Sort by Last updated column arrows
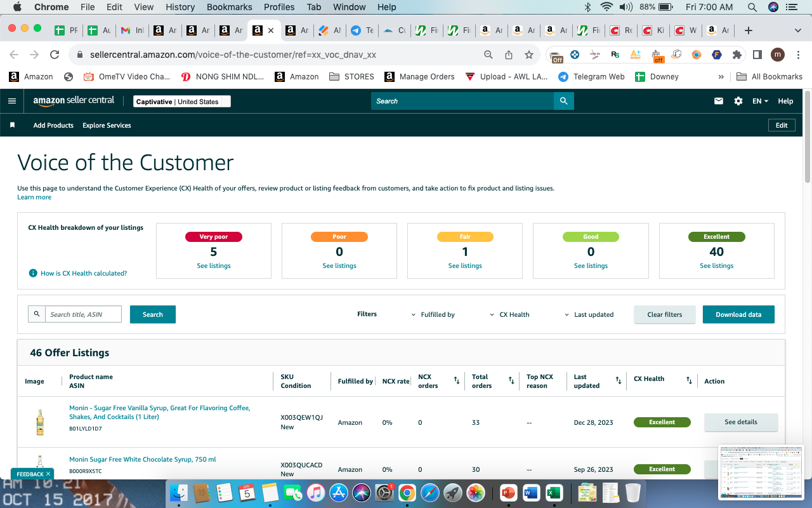 (619, 380)
